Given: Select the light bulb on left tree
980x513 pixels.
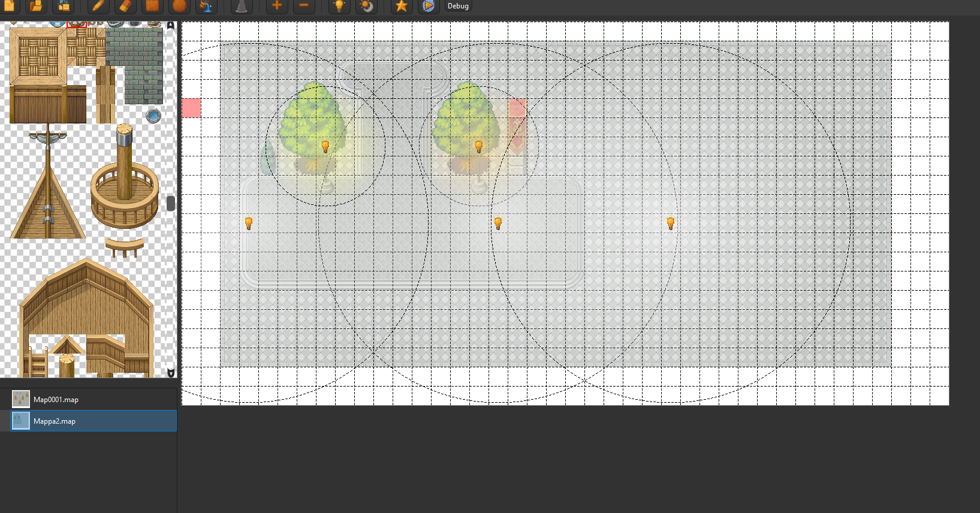Looking at the screenshot, I should coord(325,146).
